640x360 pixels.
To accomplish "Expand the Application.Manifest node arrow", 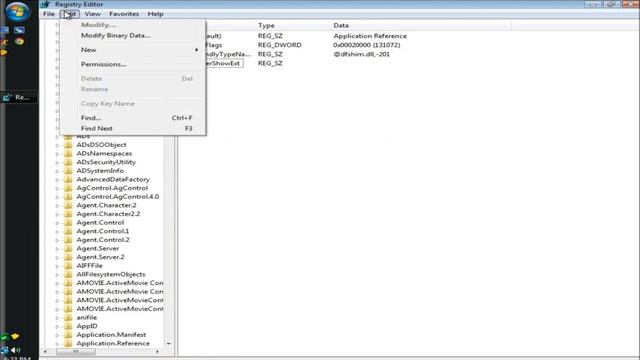I will coord(57,335).
